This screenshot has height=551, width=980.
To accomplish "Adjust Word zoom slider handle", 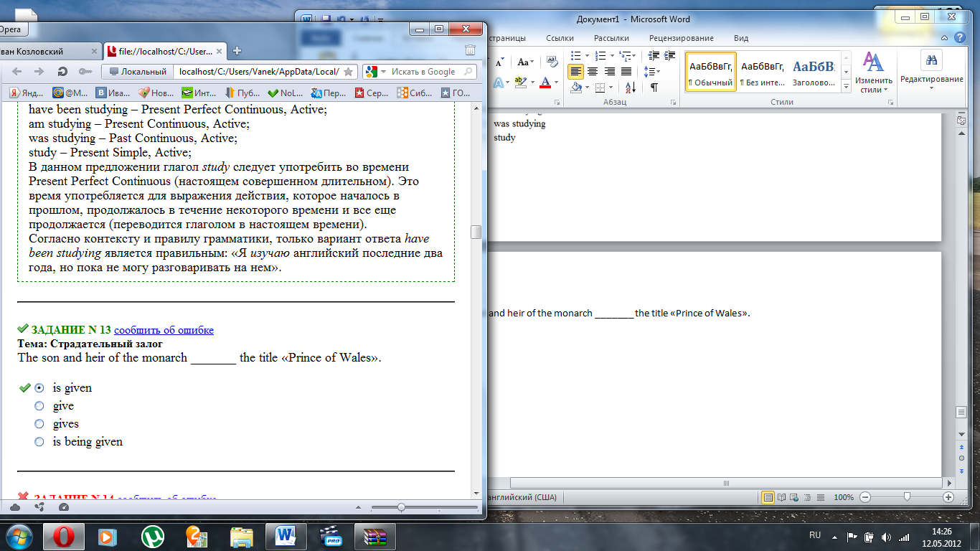I will [908, 496].
